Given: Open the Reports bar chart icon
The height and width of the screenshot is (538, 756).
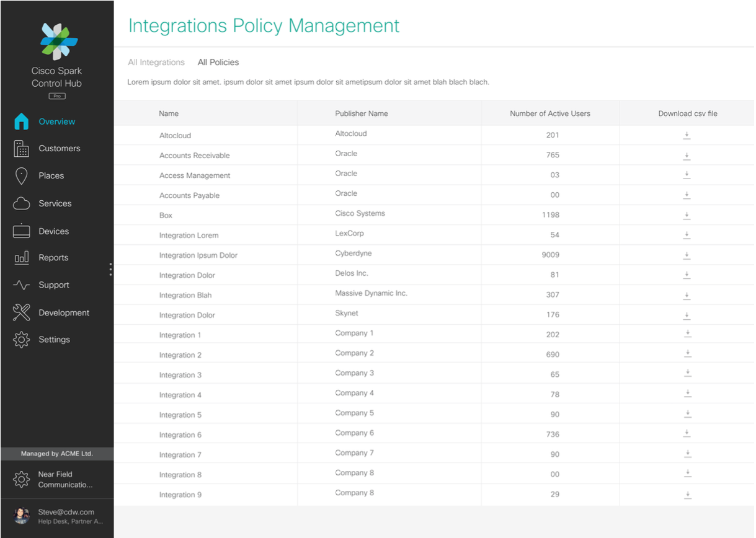Looking at the screenshot, I should 21,258.
